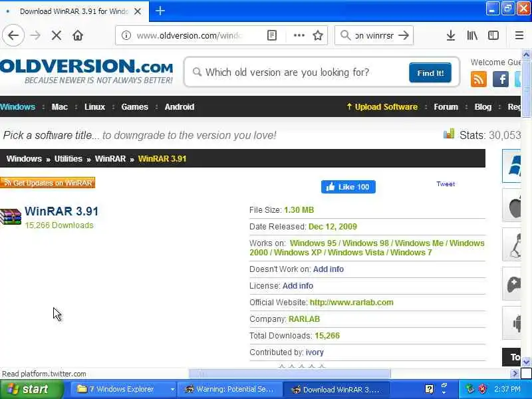Screen dimensions: 532x399
Task: Open the http://www.rarlab.com link
Action: tap(352, 303)
